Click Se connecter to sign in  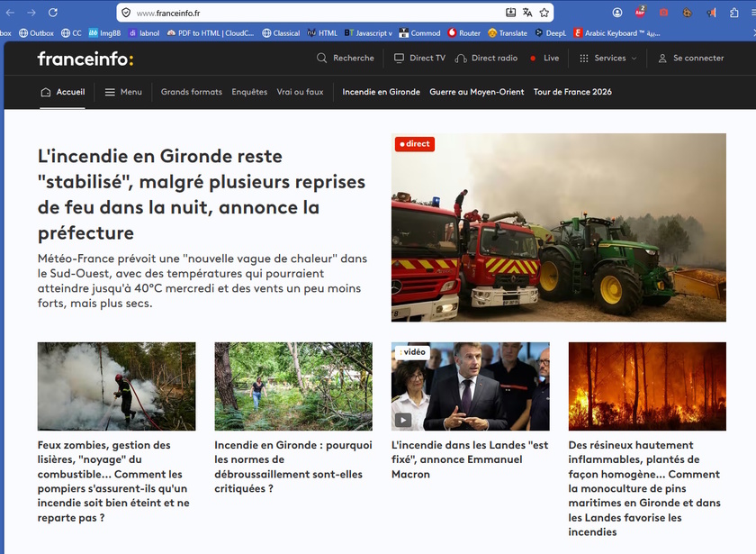pos(691,58)
